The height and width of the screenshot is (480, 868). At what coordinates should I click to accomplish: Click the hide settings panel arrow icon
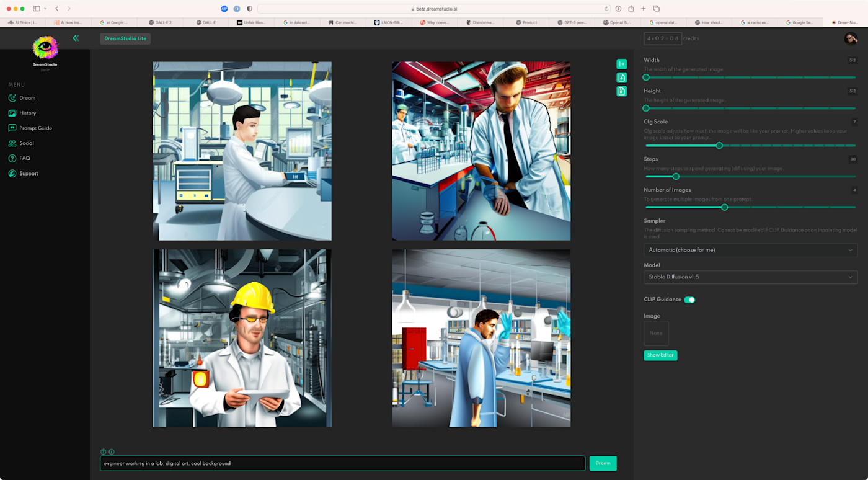pos(621,64)
